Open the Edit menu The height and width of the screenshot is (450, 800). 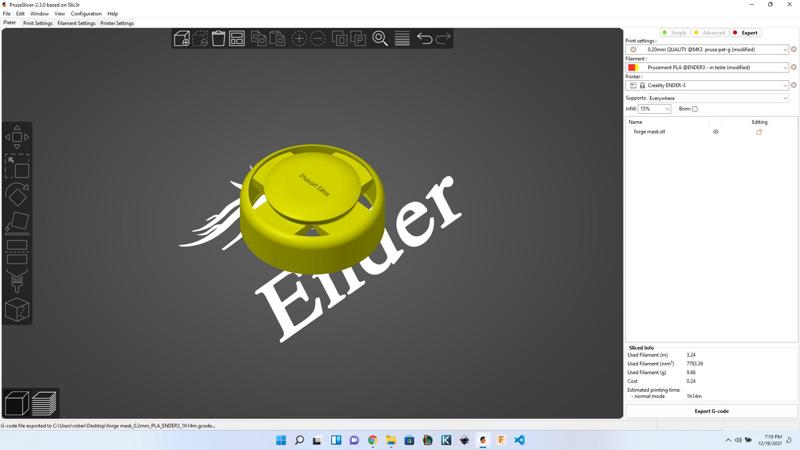[x=20, y=14]
